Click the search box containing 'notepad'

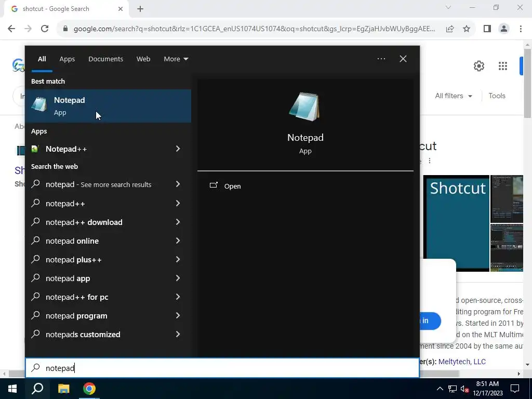pyautogui.click(x=222, y=368)
